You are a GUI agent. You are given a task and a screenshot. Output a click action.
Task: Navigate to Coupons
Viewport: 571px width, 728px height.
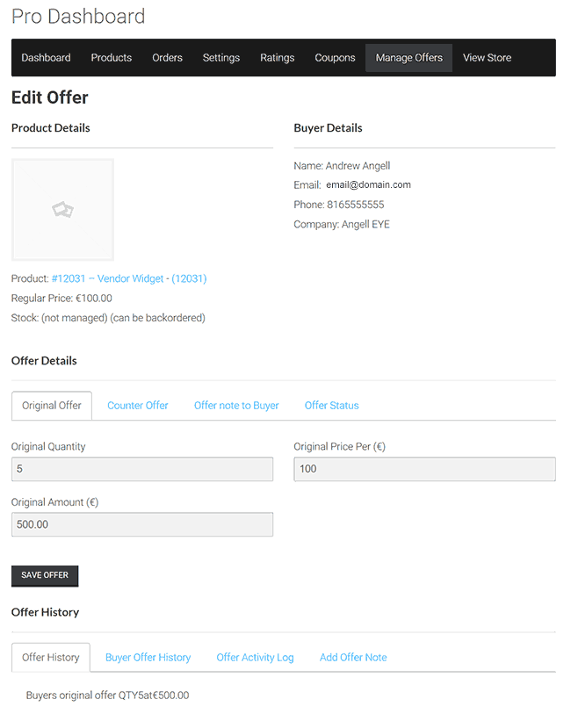point(335,58)
